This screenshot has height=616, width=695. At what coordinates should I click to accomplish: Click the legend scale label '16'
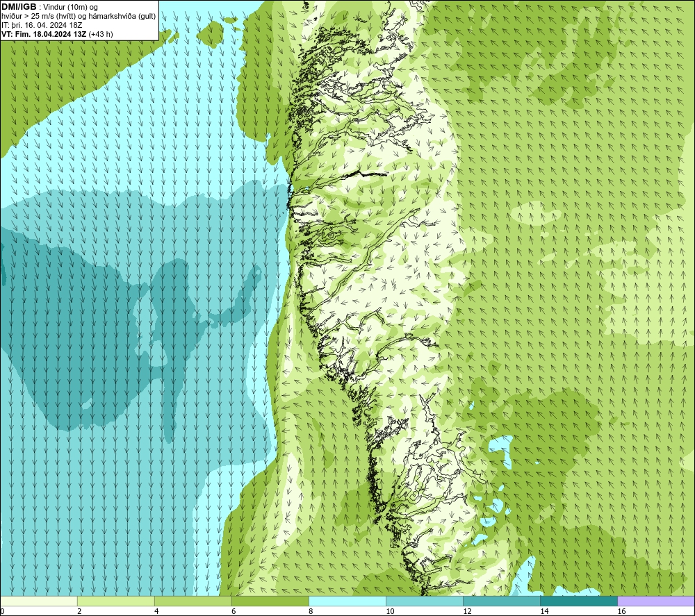(621, 611)
